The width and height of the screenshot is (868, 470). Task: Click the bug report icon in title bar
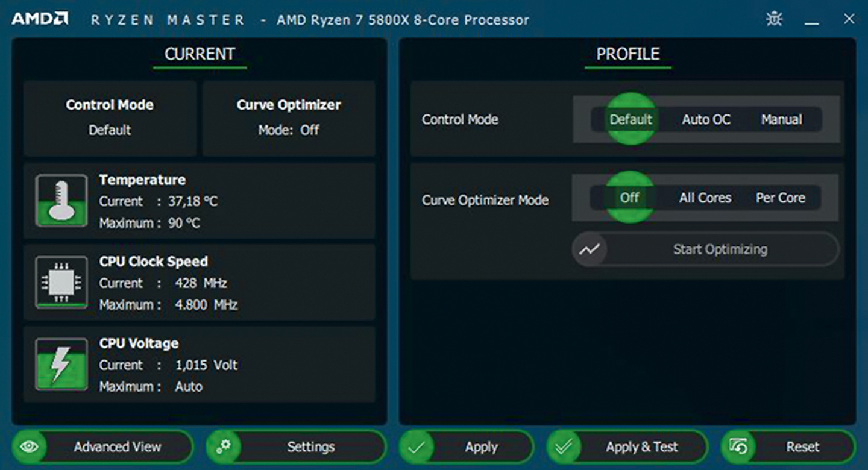[774, 19]
